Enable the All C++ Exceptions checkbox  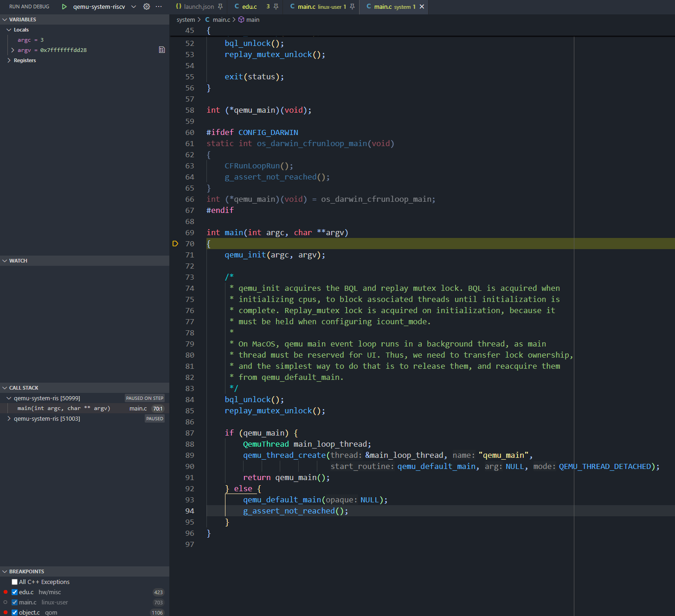(14, 582)
